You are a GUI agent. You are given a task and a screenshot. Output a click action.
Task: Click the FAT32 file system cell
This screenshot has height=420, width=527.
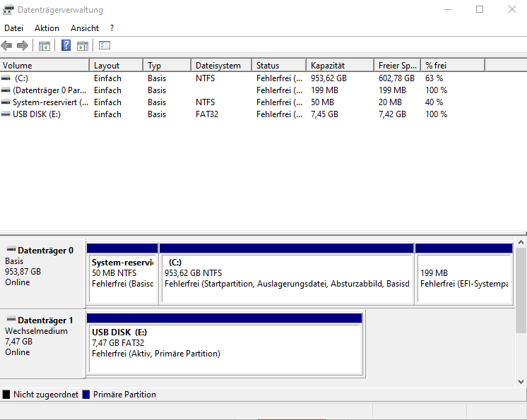click(x=207, y=114)
